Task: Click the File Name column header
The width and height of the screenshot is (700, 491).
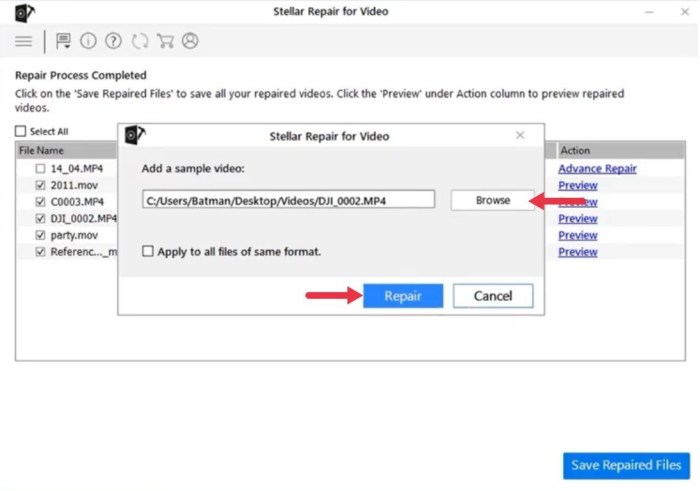Action: [x=67, y=150]
